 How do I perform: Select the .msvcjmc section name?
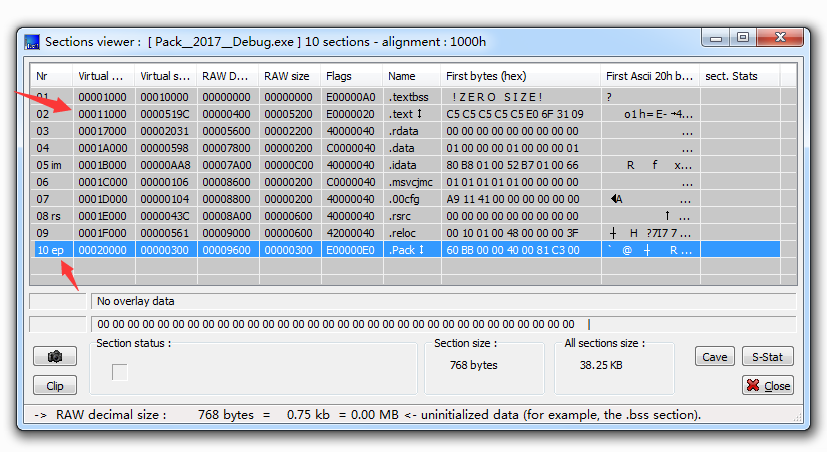411,182
